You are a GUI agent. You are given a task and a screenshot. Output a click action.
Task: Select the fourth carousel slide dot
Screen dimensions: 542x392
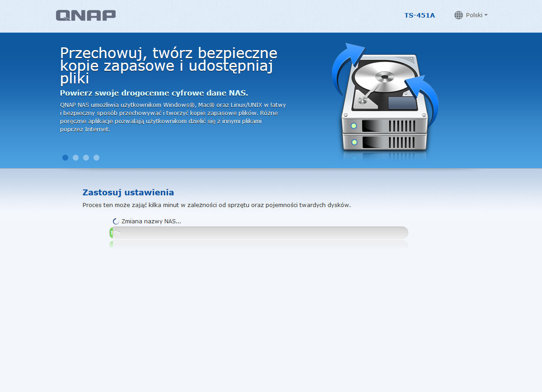96,157
